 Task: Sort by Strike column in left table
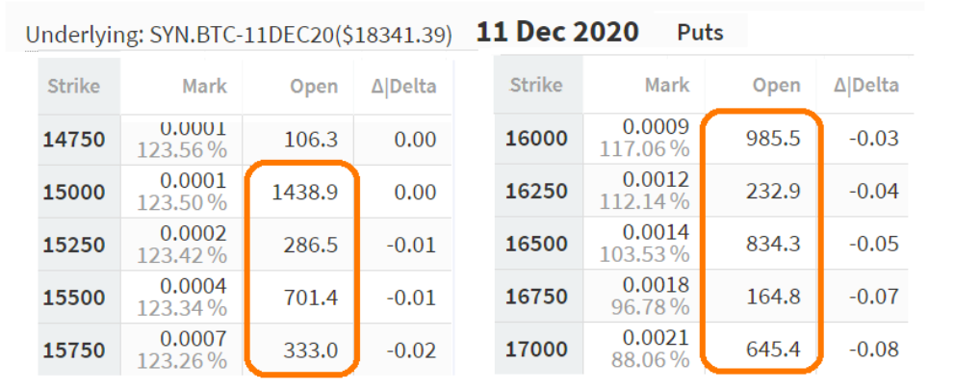74,86
